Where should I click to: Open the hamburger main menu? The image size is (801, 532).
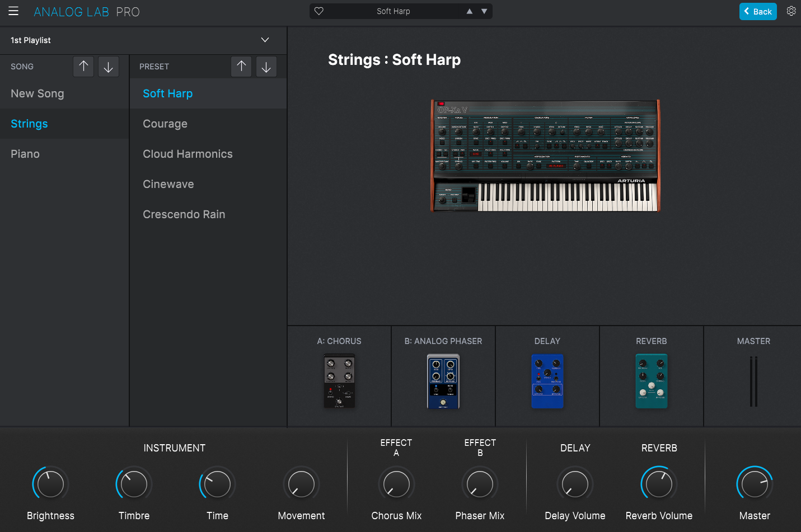pyautogui.click(x=13, y=11)
